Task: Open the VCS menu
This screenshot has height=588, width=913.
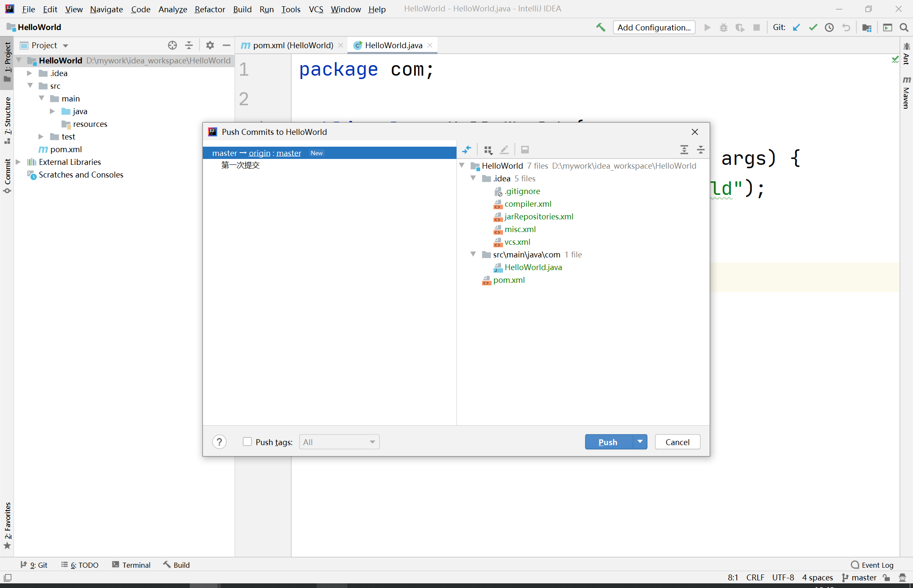Action: [x=315, y=9]
